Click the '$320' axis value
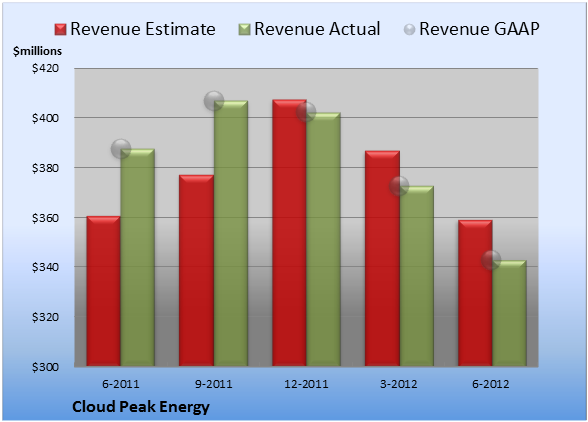This screenshot has height=422, width=588. tap(45, 317)
